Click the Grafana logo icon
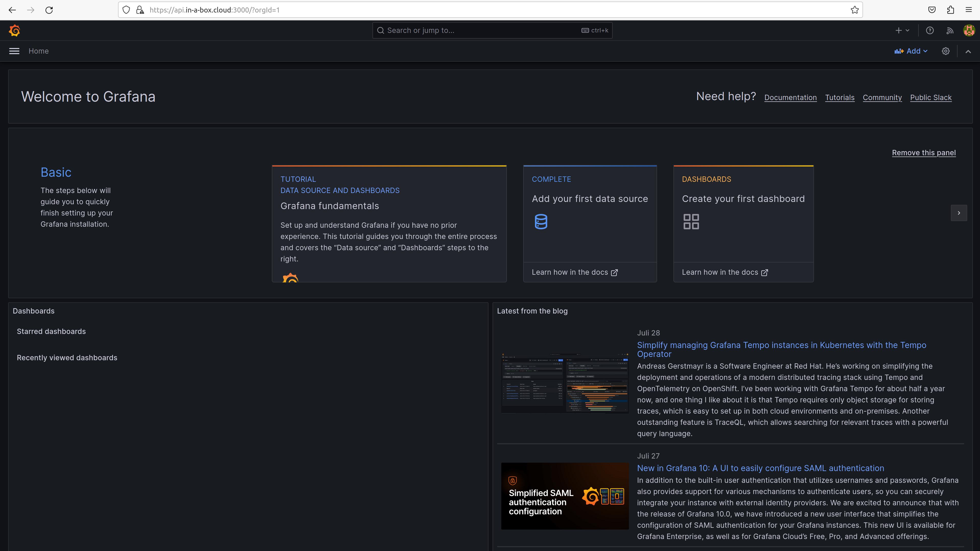The height and width of the screenshot is (551, 980). point(15,30)
